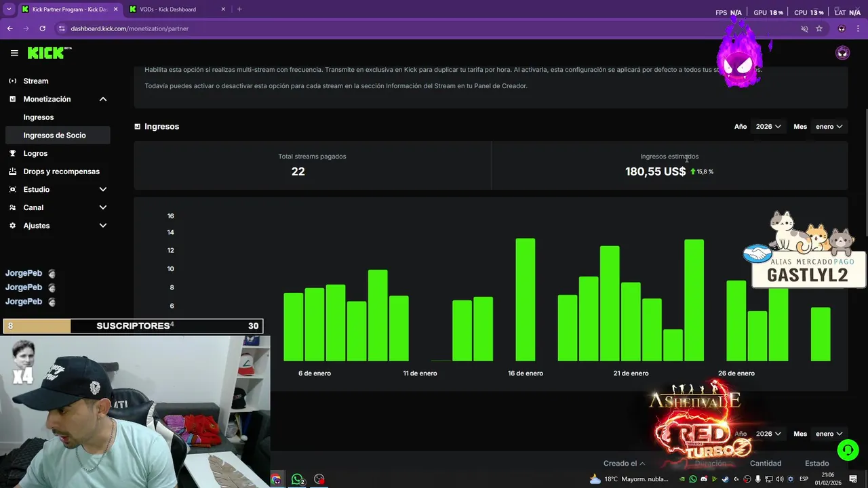Click the 15,8 % increase indicator
This screenshot has height=488, width=868.
pos(702,171)
